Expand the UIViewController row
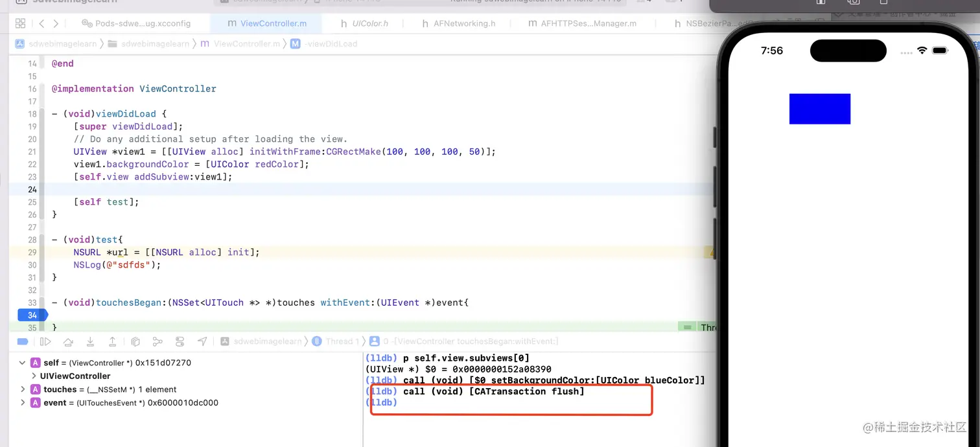Image resolution: width=980 pixels, height=447 pixels. pyautogui.click(x=34, y=376)
